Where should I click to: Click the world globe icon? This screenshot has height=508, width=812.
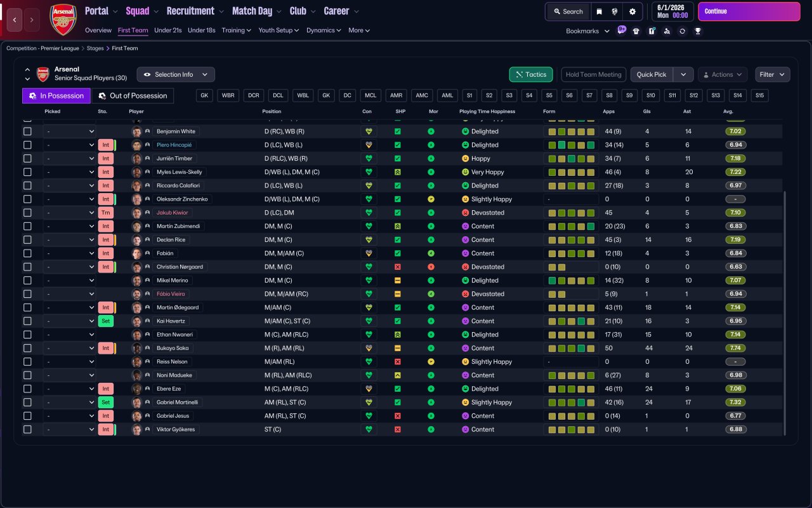coord(615,11)
